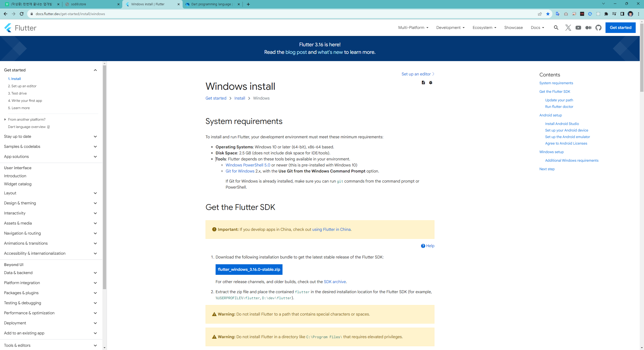Image resolution: width=644 pixels, height=350 pixels.
Task: Expand From another platform? disclosure triangle
Action: 5,119
